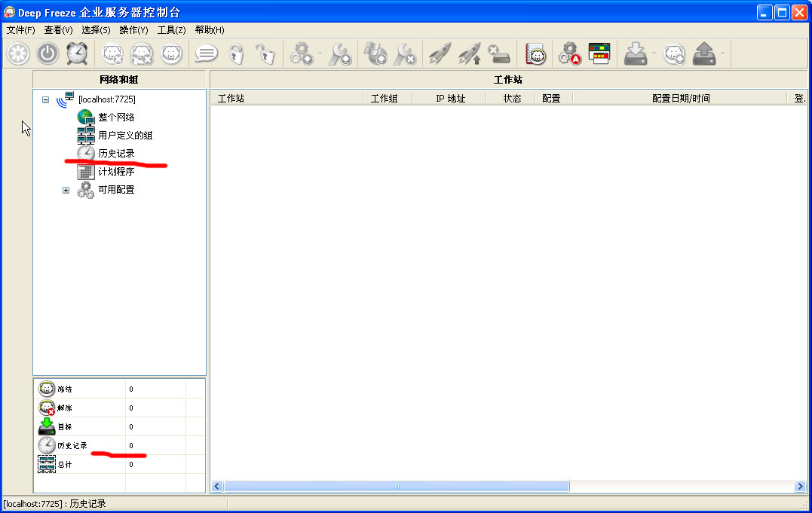The height and width of the screenshot is (513, 812).
Task: Click the closed padlock toolbar icon
Action: 236,53
